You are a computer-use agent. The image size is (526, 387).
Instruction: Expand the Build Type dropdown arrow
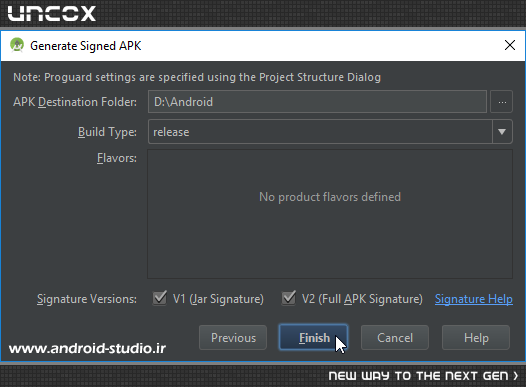(x=502, y=132)
